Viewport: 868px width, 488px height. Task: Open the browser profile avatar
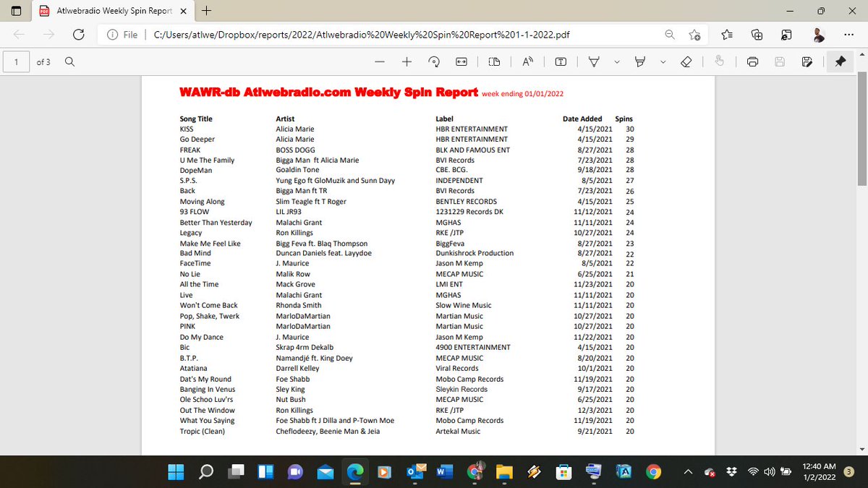tap(817, 35)
